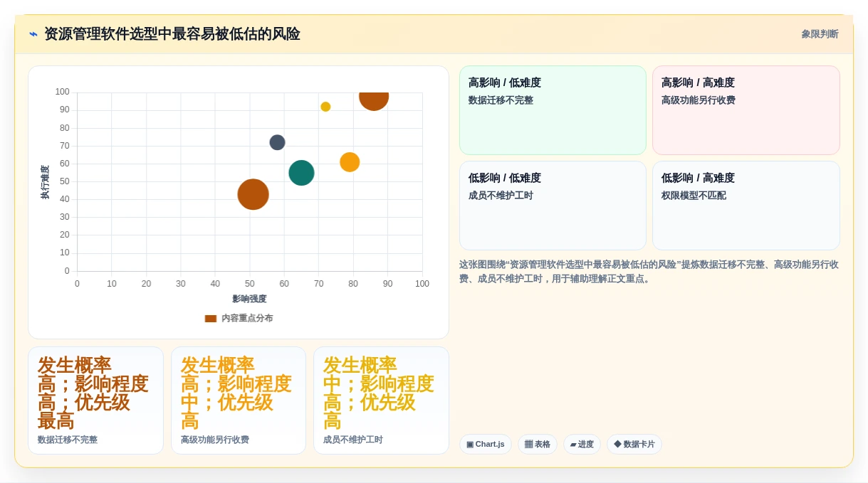Click the 数据卡片 tag chip
This screenshot has width=868, height=483.
coord(634,444)
